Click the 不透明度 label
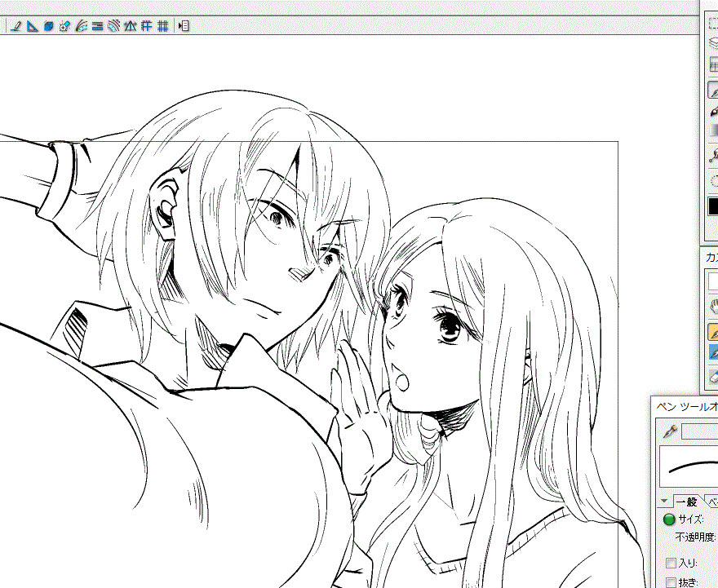The image size is (718, 588). pyautogui.click(x=696, y=537)
